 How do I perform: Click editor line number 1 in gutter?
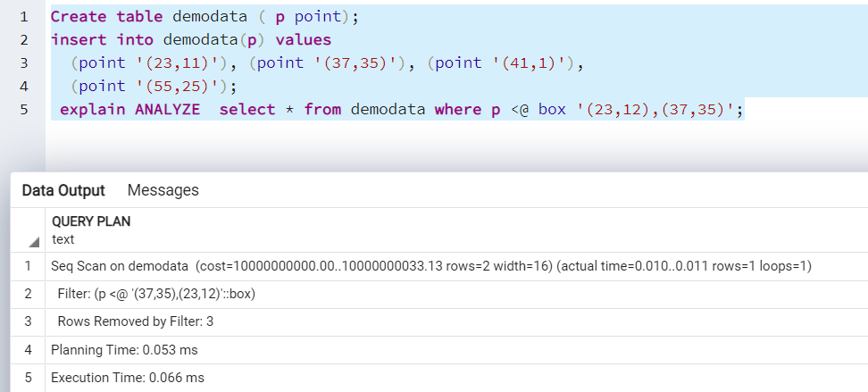(x=24, y=17)
